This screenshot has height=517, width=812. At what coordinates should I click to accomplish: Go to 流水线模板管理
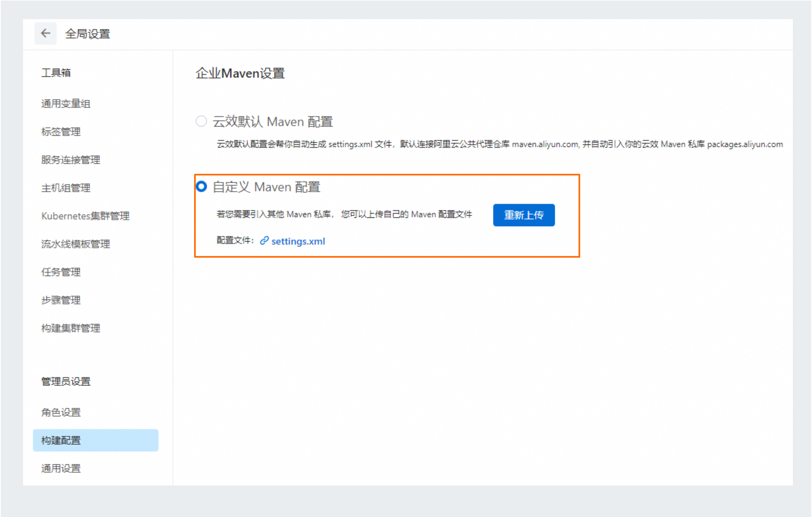[x=76, y=244]
